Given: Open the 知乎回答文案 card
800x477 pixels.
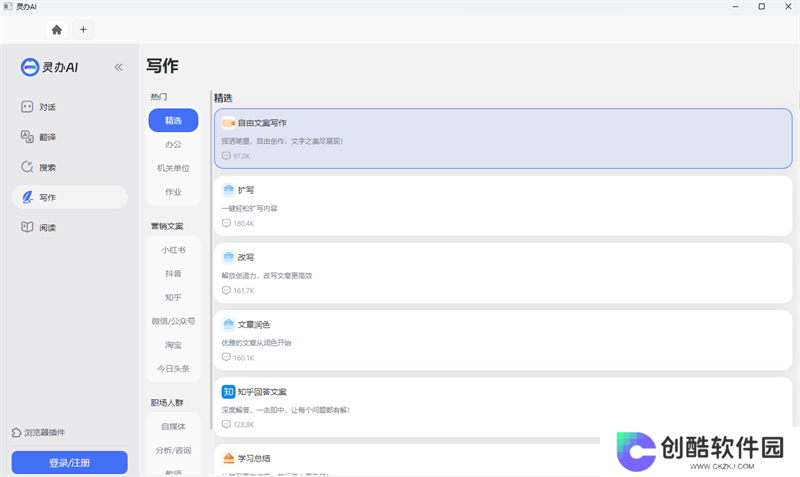Looking at the screenshot, I should (503, 407).
